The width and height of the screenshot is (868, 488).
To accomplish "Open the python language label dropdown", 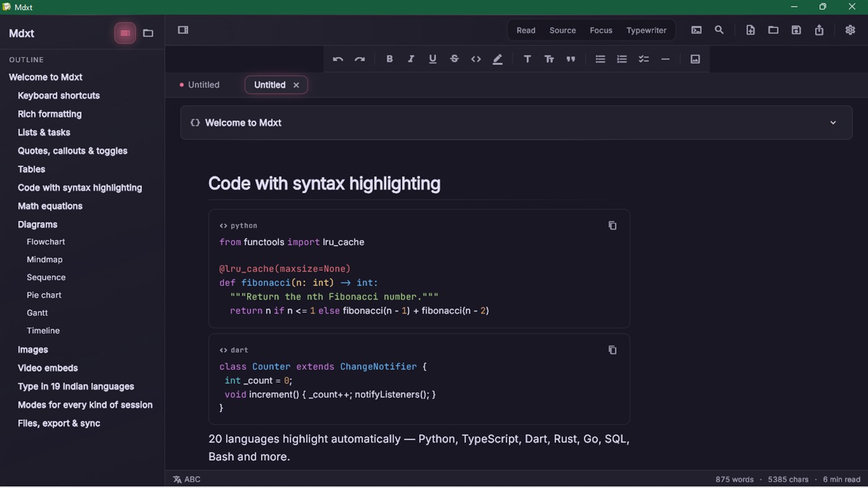I will [x=238, y=226].
